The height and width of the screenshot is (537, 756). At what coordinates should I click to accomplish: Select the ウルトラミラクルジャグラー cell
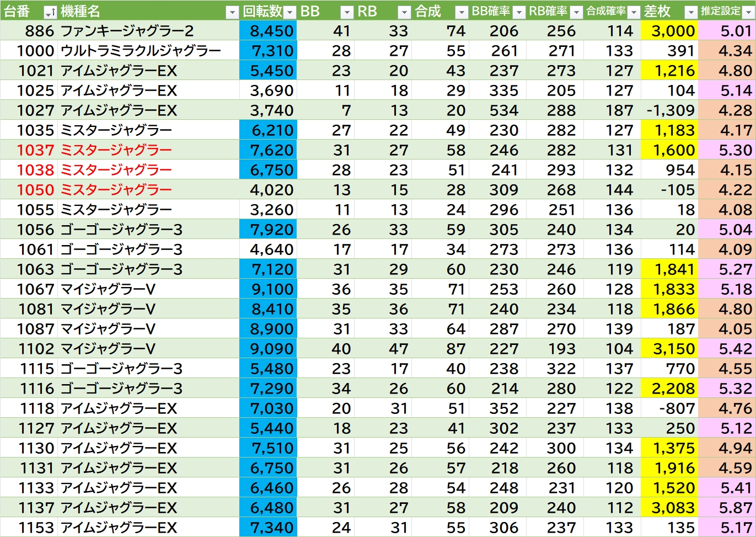click(148, 51)
